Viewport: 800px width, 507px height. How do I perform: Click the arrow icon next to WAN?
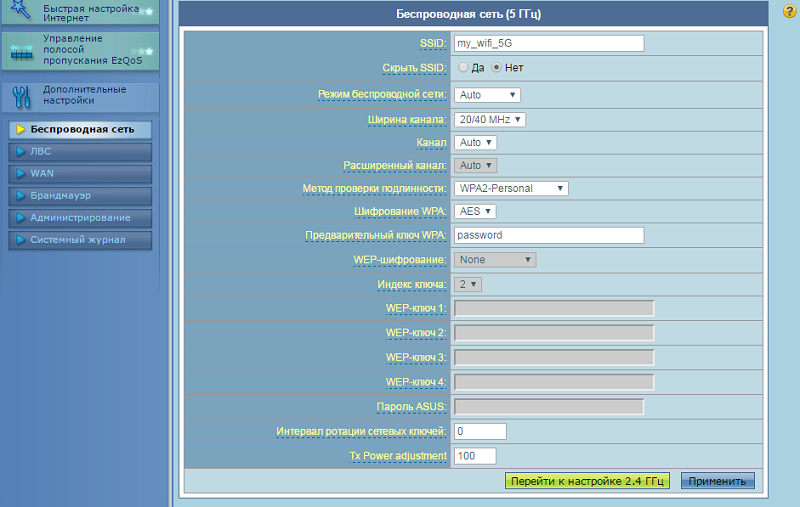pyautogui.click(x=20, y=174)
